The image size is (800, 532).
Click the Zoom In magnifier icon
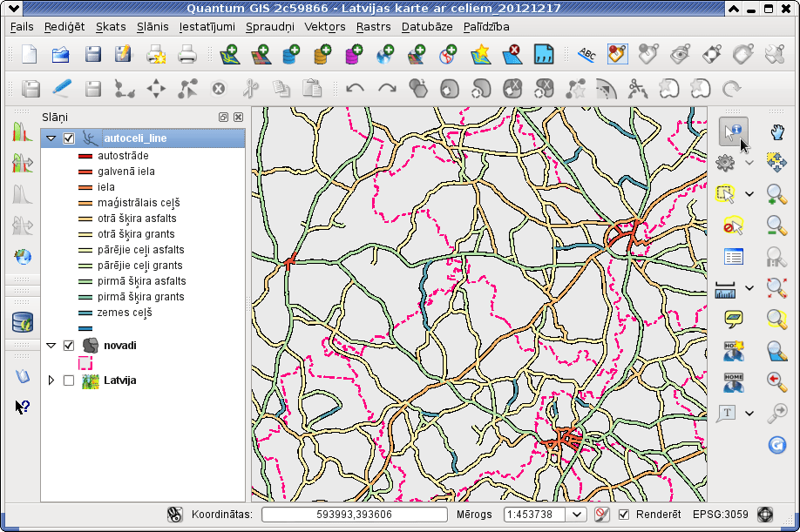click(776, 195)
